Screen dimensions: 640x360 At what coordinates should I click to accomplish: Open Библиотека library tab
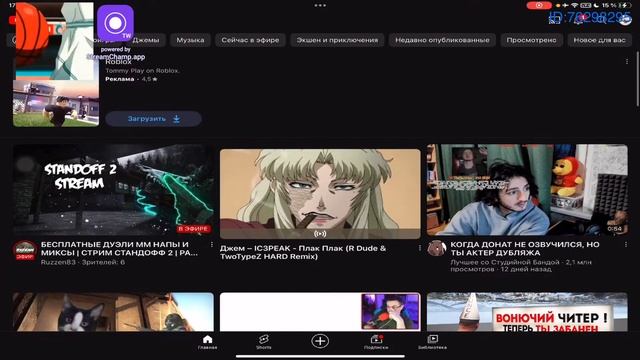[432, 342]
